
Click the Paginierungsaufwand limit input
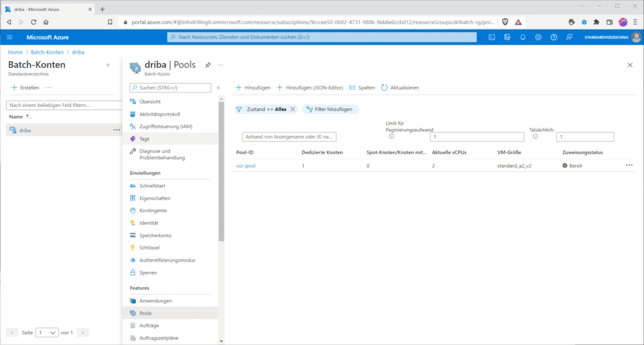click(477, 137)
